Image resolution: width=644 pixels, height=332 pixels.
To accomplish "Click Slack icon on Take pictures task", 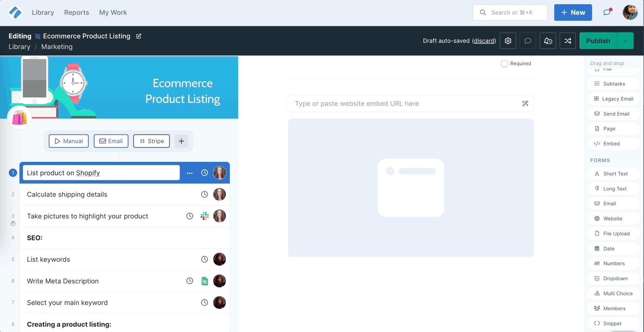I will [x=205, y=216].
